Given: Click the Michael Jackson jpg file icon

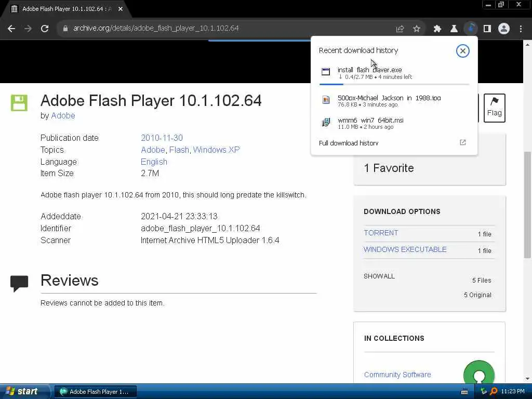Looking at the screenshot, I should [x=326, y=100].
